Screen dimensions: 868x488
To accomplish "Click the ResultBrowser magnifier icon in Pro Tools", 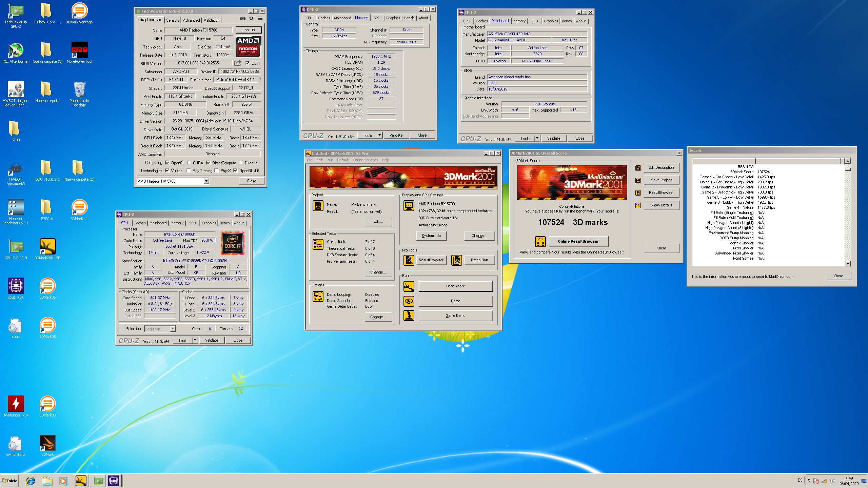I will 409,260.
